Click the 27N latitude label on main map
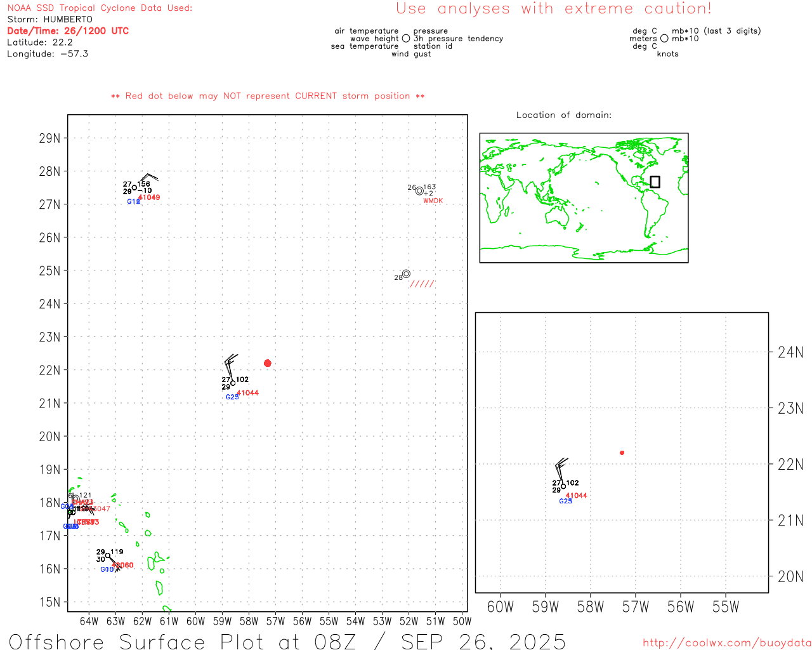 [x=49, y=204]
